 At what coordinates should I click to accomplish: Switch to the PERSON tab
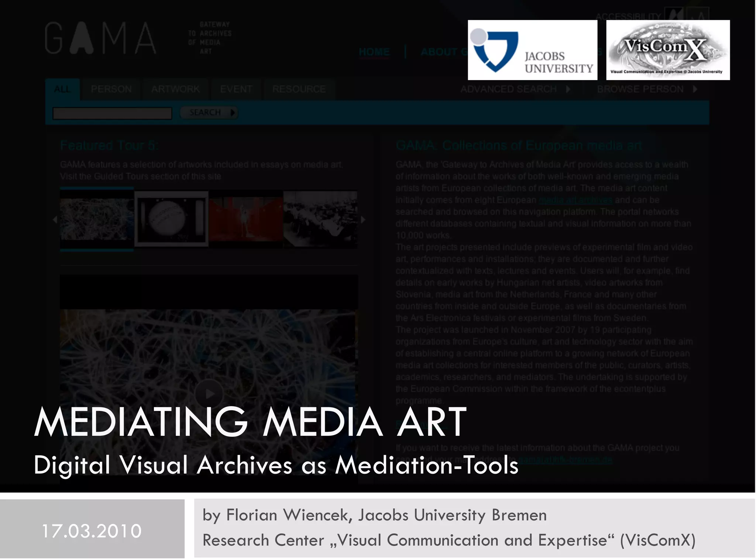[x=111, y=89]
